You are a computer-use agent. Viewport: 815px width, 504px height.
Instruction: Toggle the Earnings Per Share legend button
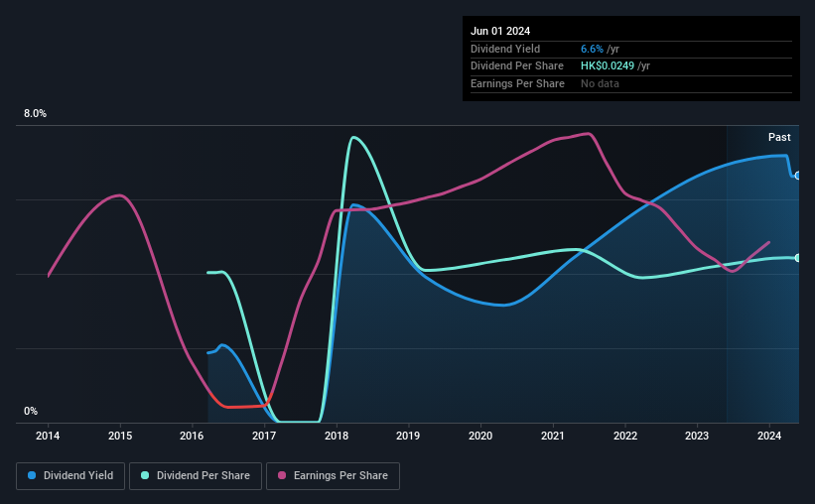pos(333,476)
